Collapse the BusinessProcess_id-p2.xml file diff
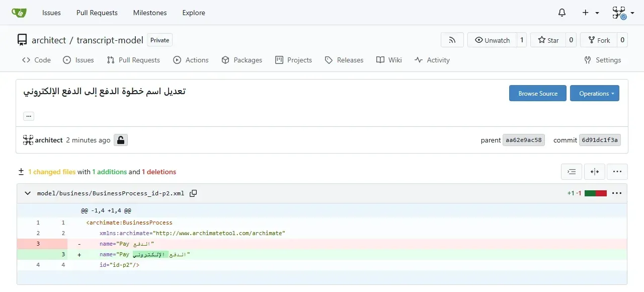644x292 pixels. (x=27, y=193)
